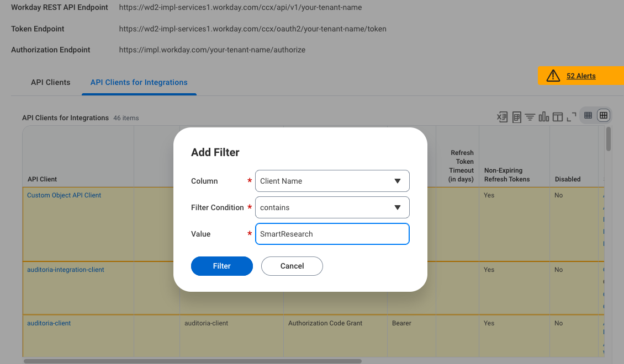Click the Value field containing SmartResearch
624x364 pixels.
(332, 234)
